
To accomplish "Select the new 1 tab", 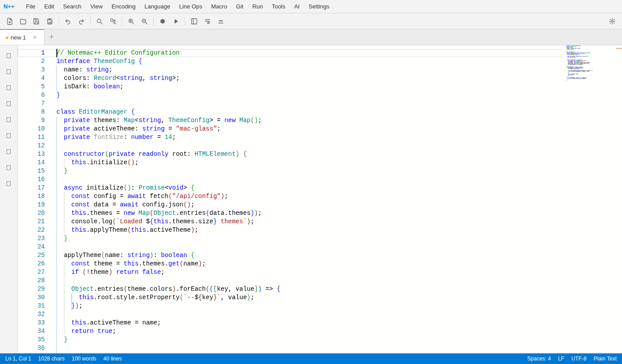I will coord(18,37).
